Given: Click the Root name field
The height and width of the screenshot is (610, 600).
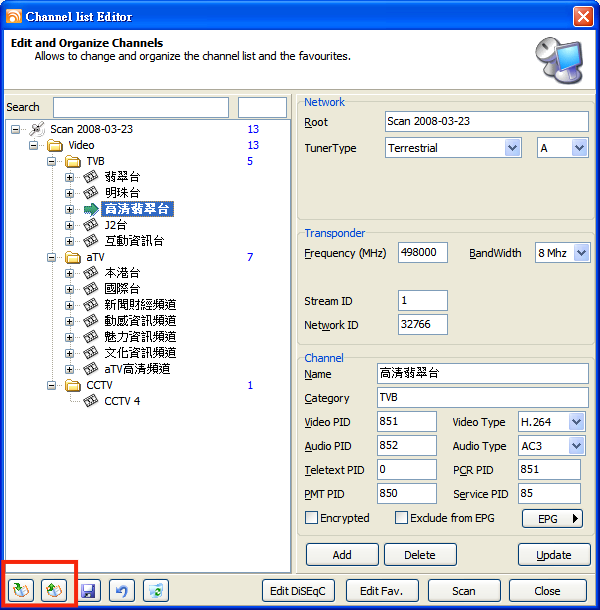Looking at the screenshot, I should pos(486,121).
